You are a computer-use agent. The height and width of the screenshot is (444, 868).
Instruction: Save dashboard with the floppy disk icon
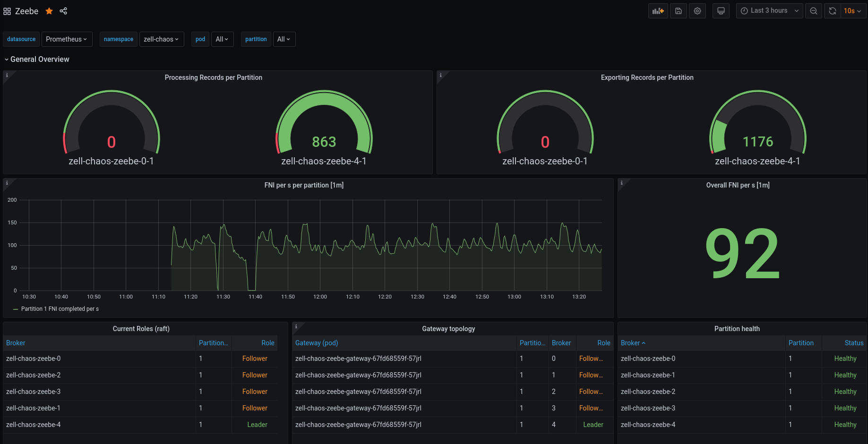[x=679, y=11]
